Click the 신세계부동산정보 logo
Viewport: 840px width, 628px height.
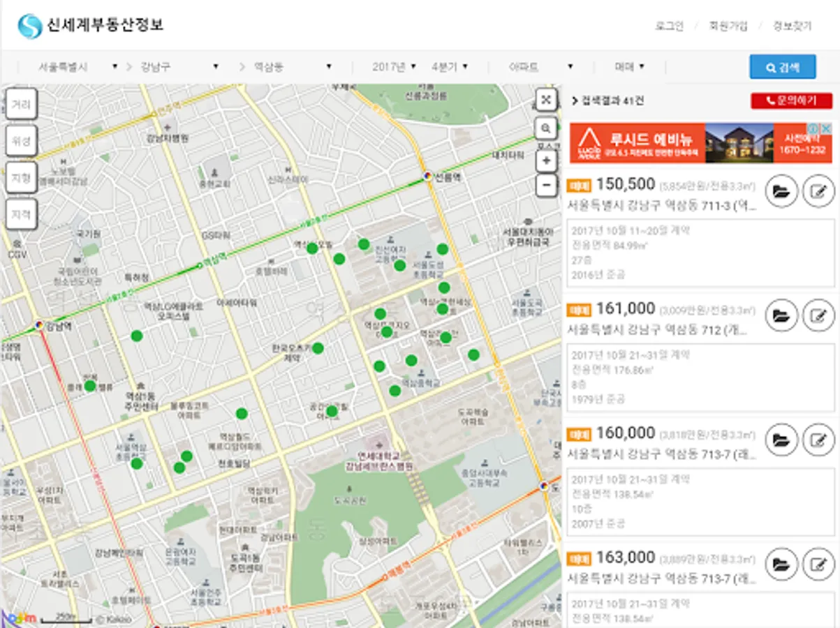pos(91,26)
